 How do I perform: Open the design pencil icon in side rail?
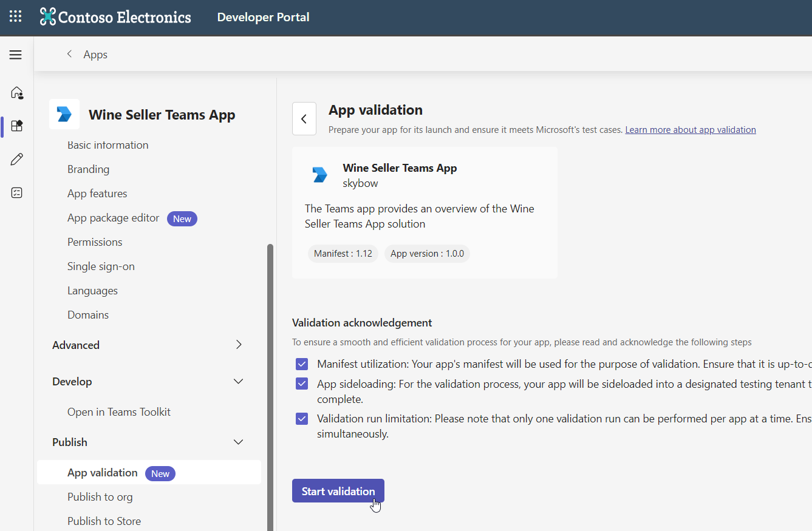click(x=17, y=160)
